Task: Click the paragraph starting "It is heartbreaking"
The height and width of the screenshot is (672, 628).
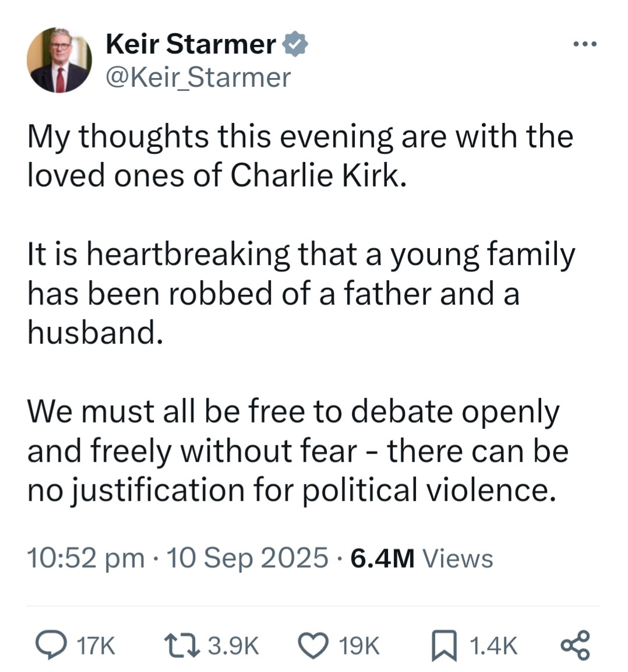Action: coord(301,293)
